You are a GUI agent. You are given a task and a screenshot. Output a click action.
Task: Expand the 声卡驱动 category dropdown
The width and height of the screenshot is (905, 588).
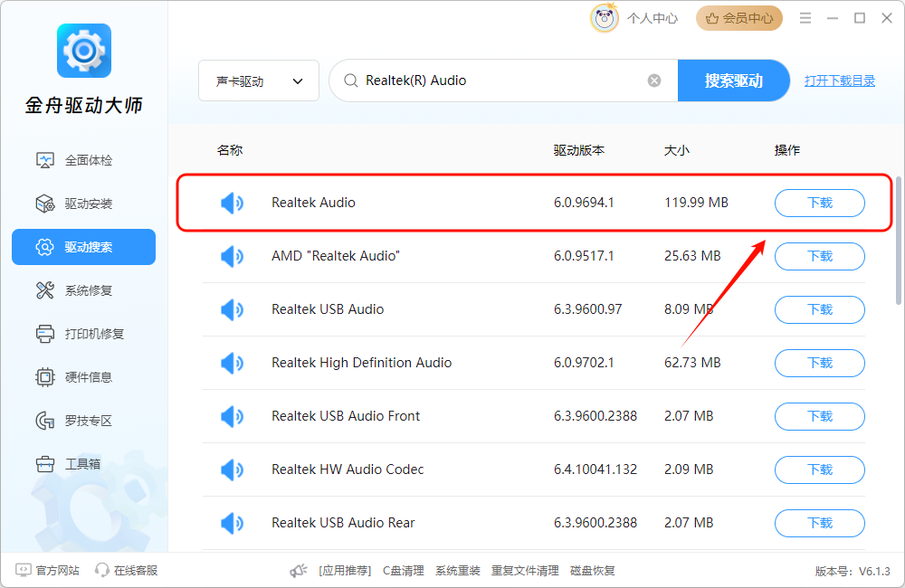[x=259, y=81]
